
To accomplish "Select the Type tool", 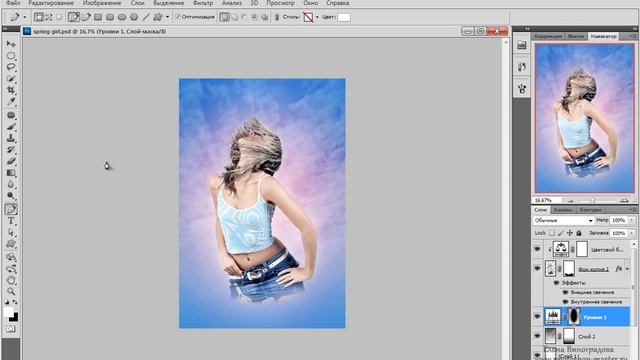I will [11, 221].
